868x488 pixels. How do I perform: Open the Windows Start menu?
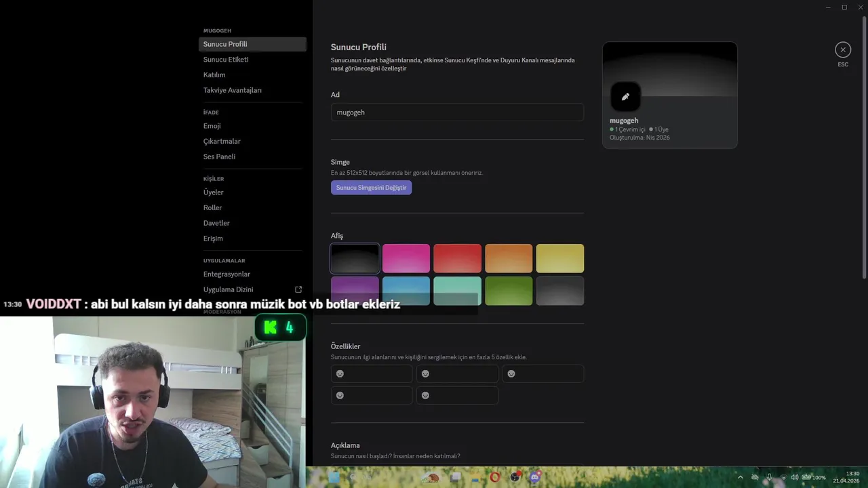coord(334,477)
